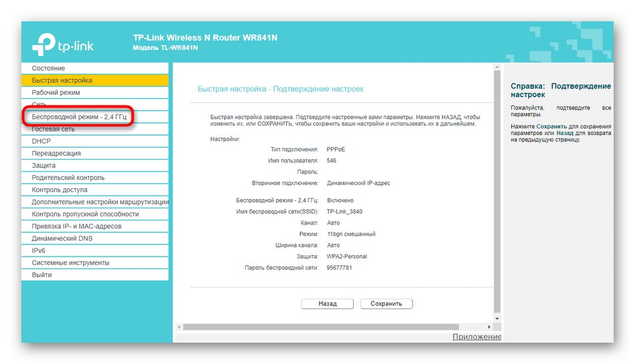Click the page heading Быстрая настройка - Подтверждение настроек
This screenshot has height=364, width=635.
click(x=280, y=89)
